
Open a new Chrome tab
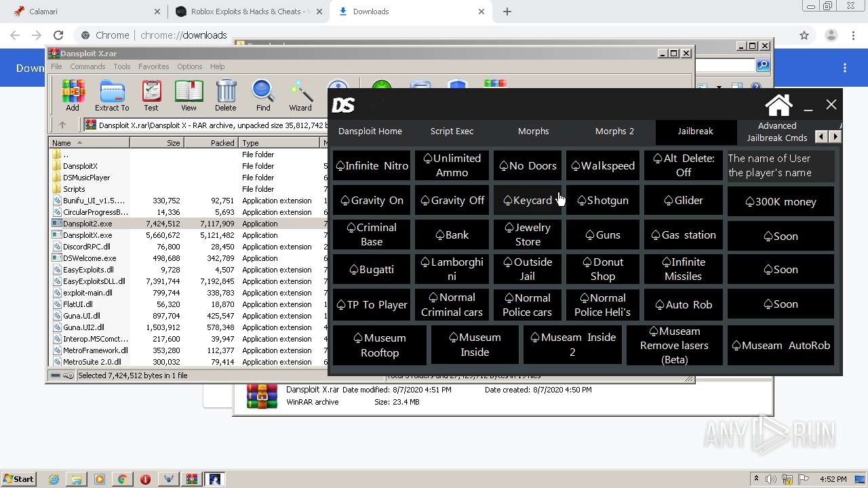507,12
